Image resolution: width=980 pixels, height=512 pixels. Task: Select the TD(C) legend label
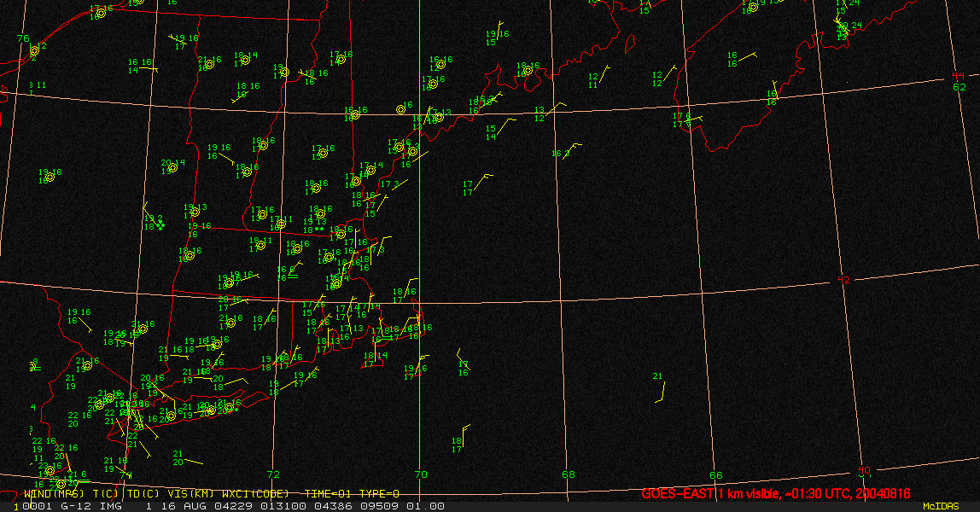[143, 494]
